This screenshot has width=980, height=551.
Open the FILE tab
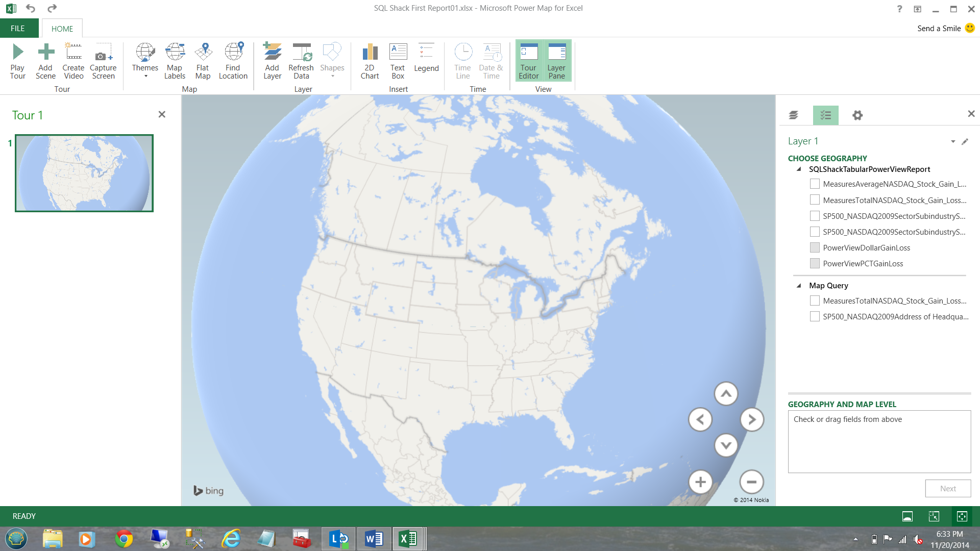[18, 29]
